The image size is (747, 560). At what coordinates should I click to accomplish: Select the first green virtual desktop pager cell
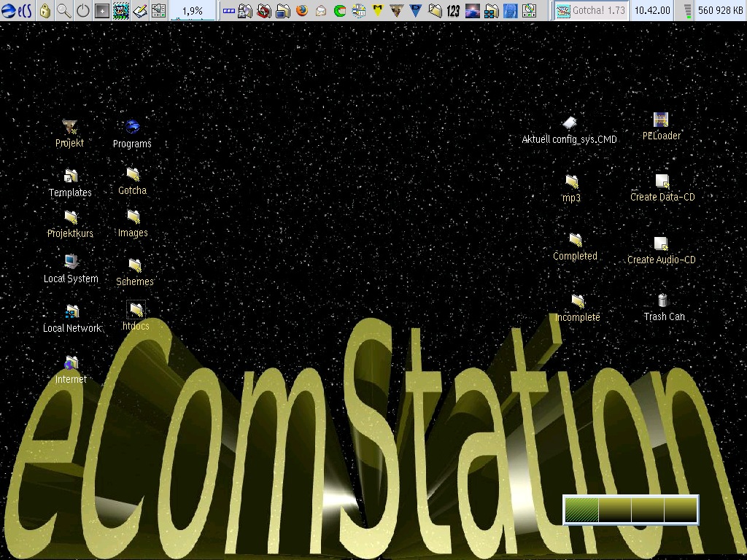coord(581,510)
